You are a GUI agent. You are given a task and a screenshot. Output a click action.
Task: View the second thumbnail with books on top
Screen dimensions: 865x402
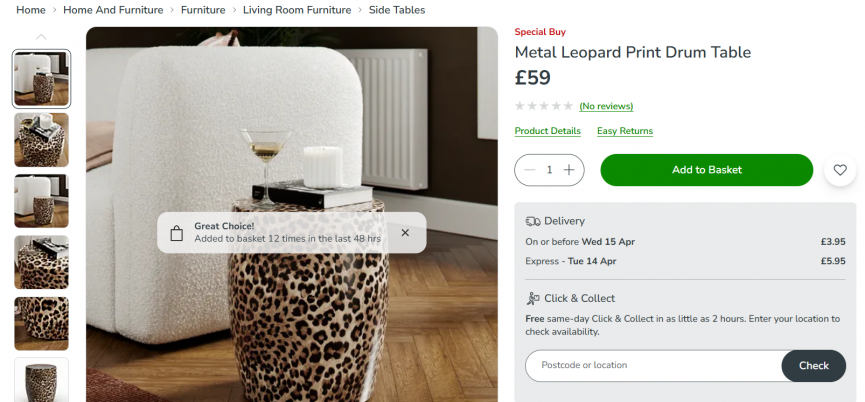point(41,140)
